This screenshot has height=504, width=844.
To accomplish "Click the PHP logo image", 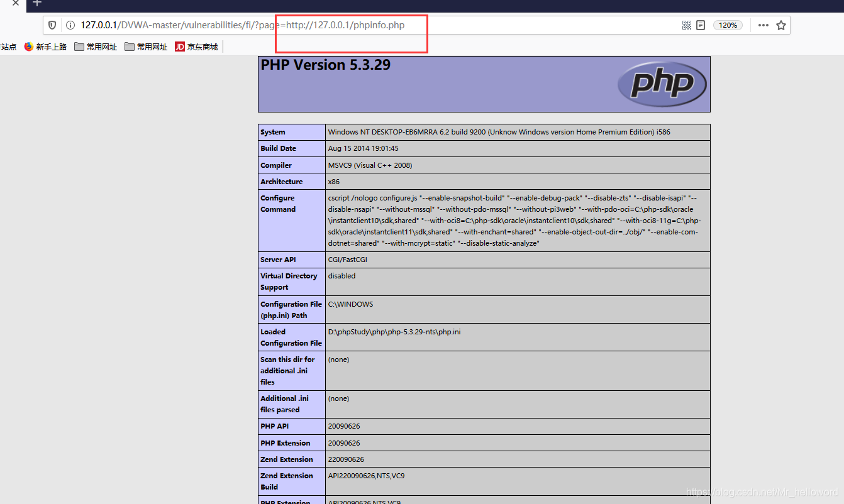I will 662,84.
